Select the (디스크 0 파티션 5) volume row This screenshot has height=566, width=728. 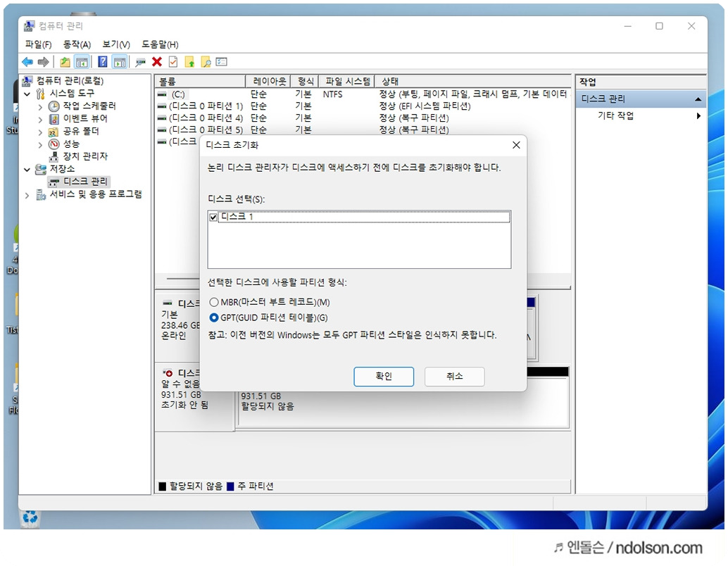tap(362, 130)
